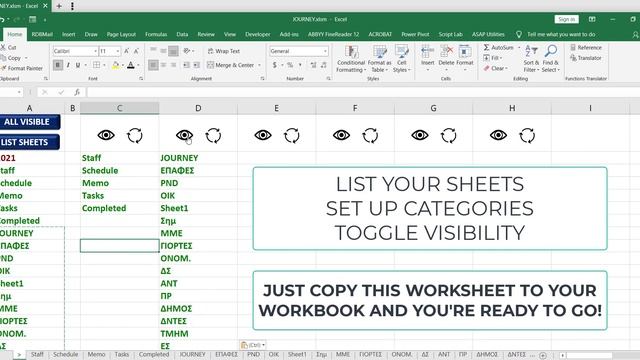Open the Home ribbon tab
This screenshot has width=640, height=360.
pos(15,34)
